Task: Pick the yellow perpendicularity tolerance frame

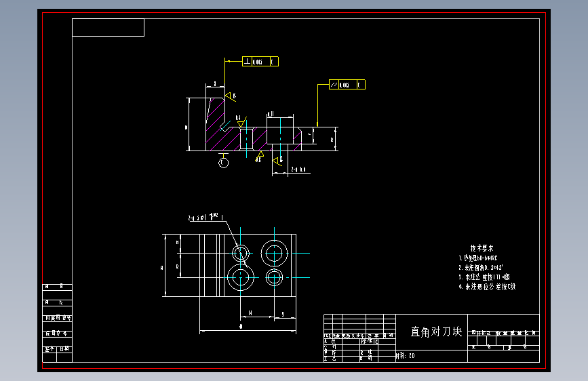Action: 260,62
